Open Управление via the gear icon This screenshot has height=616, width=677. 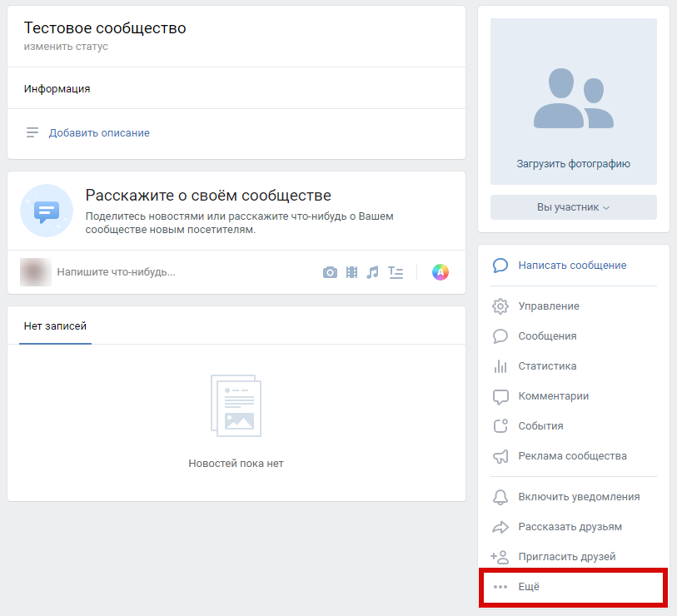click(x=500, y=306)
